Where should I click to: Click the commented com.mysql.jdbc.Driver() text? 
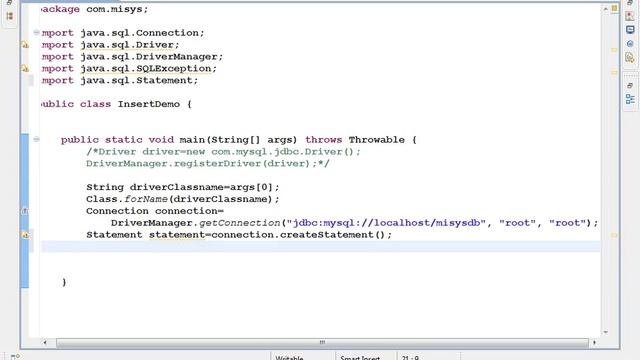[283, 152]
